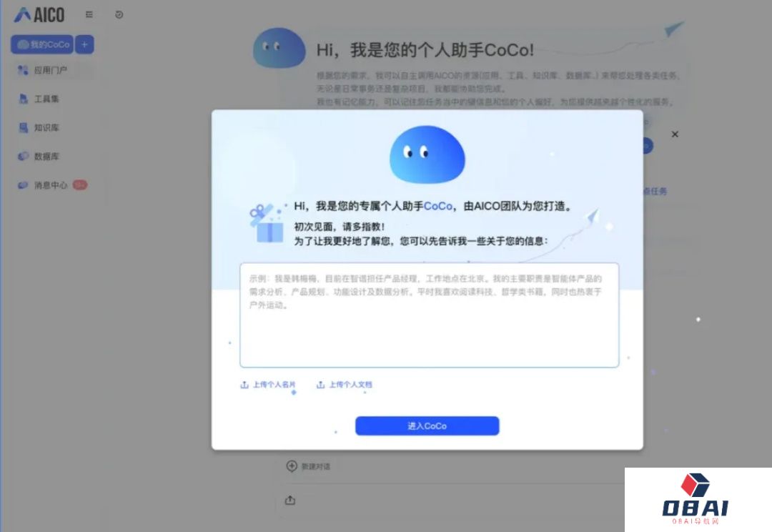Click the 新建对话 plus icon
This screenshot has height=532, width=772.
coord(292,466)
